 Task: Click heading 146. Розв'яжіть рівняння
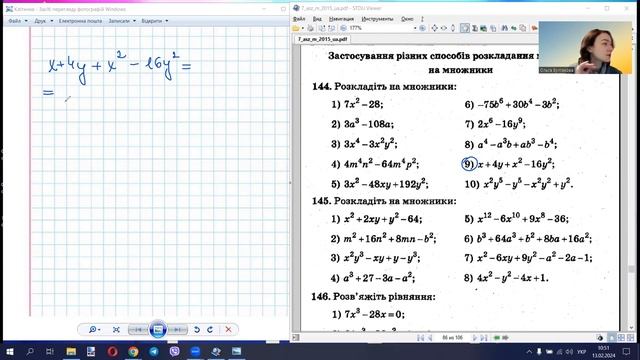point(373,297)
